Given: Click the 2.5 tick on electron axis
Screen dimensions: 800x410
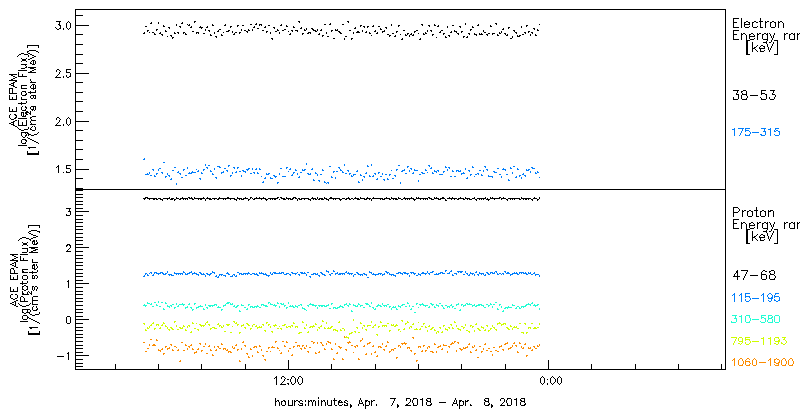Looking at the screenshot, I should (x=62, y=73).
